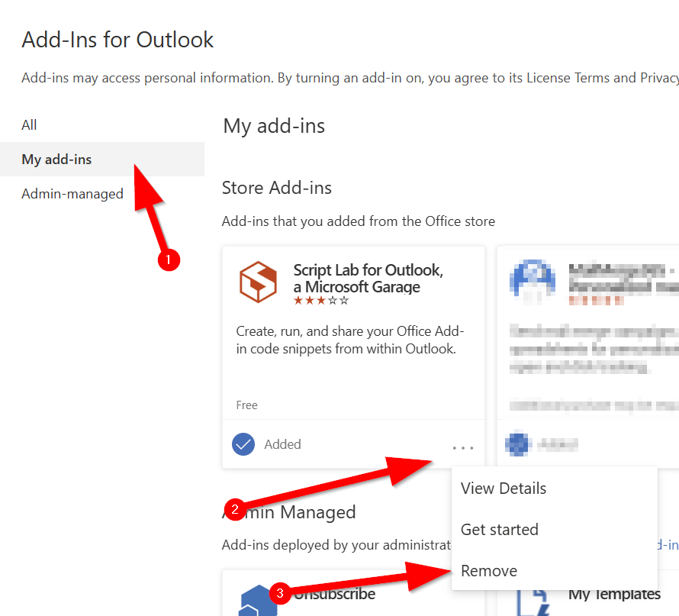Choose Remove from the context menu
This screenshot has height=616, width=679.
[489, 570]
